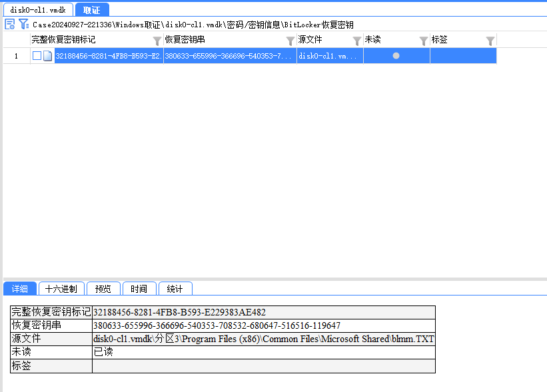
Task: Open filter for 恢复密钥串 column
Action: [x=290, y=41]
